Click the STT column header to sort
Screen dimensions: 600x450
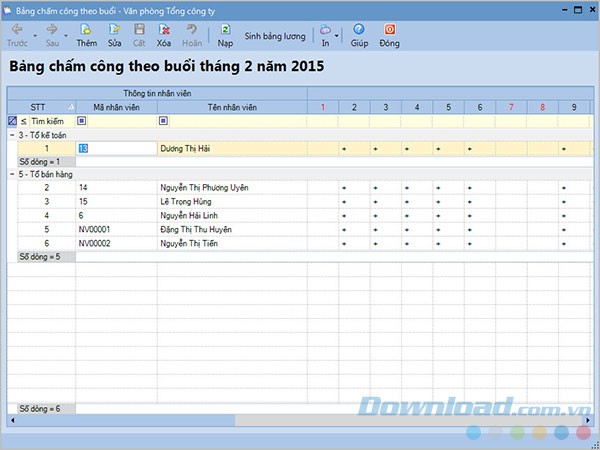tap(38, 107)
